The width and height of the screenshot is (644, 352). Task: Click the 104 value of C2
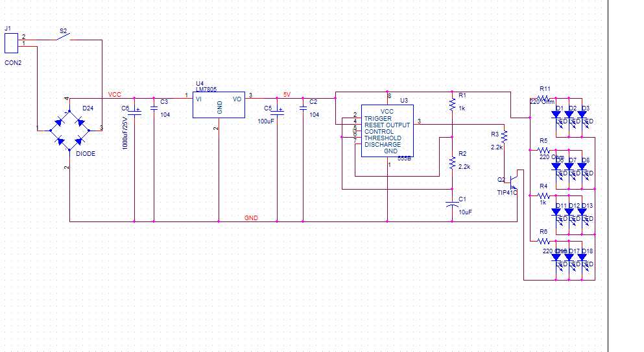click(x=314, y=115)
